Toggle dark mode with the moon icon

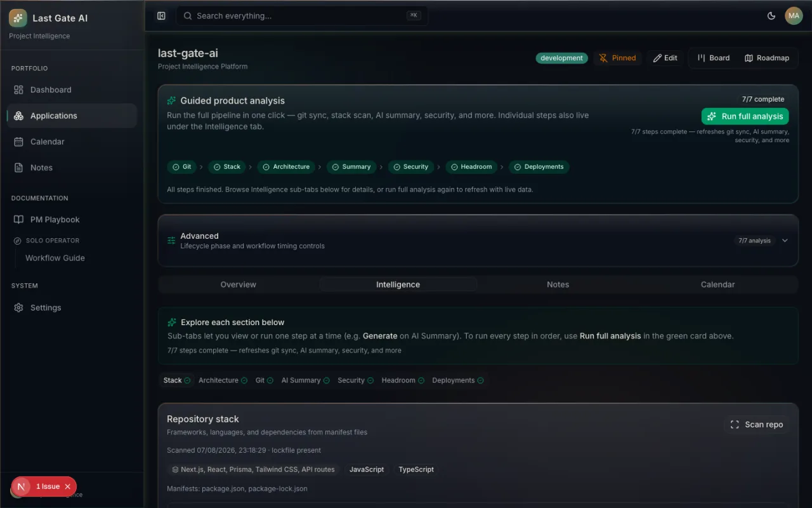coord(771,16)
